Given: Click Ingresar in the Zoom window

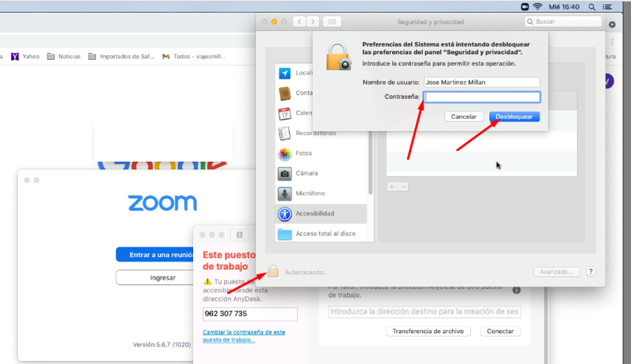Looking at the screenshot, I should pyautogui.click(x=155, y=278).
